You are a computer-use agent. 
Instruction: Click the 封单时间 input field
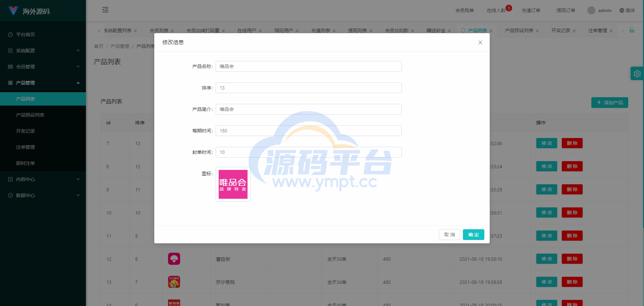coord(309,152)
